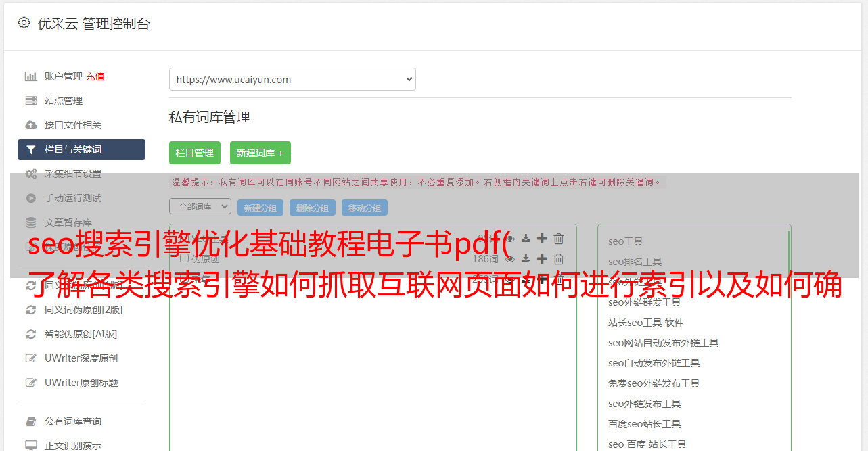The height and width of the screenshot is (451, 868).
Task: Toggle the eye icon in the 伪原创 row
Action: pos(510,259)
